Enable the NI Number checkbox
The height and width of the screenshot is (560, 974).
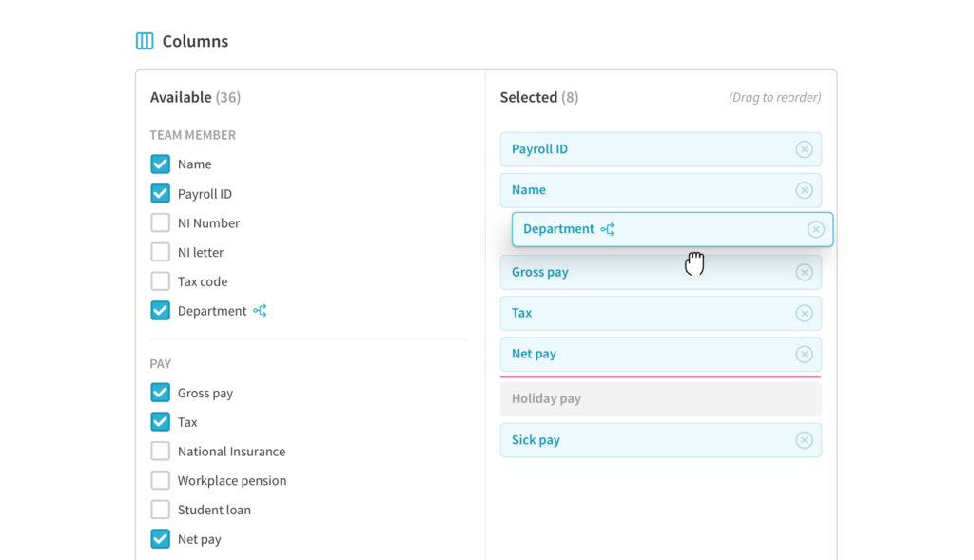(160, 222)
